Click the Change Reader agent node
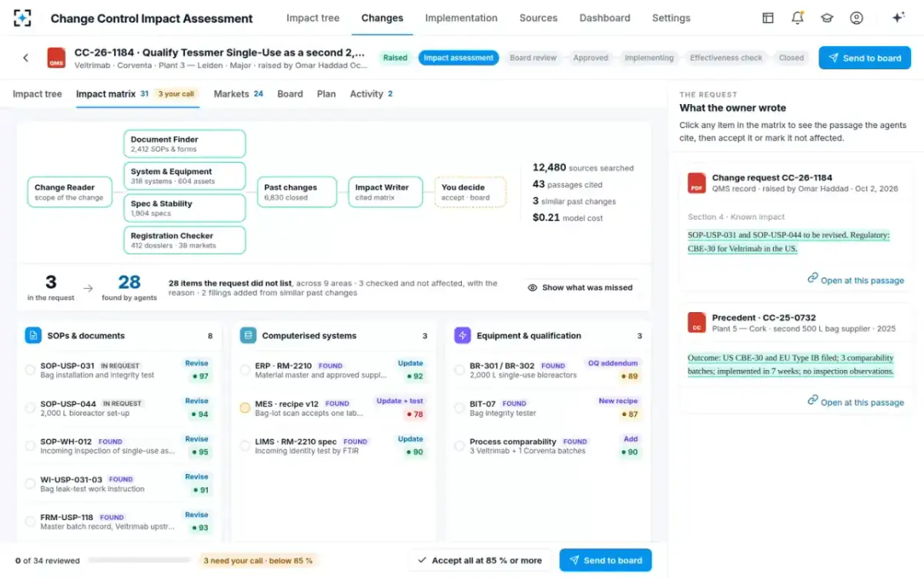Screen dimensions: 924x578 [69, 192]
